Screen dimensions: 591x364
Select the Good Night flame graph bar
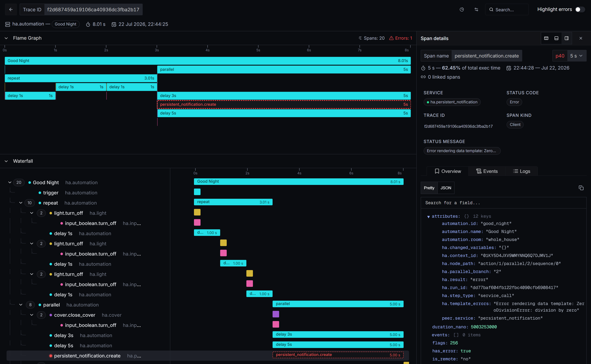point(208,61)
